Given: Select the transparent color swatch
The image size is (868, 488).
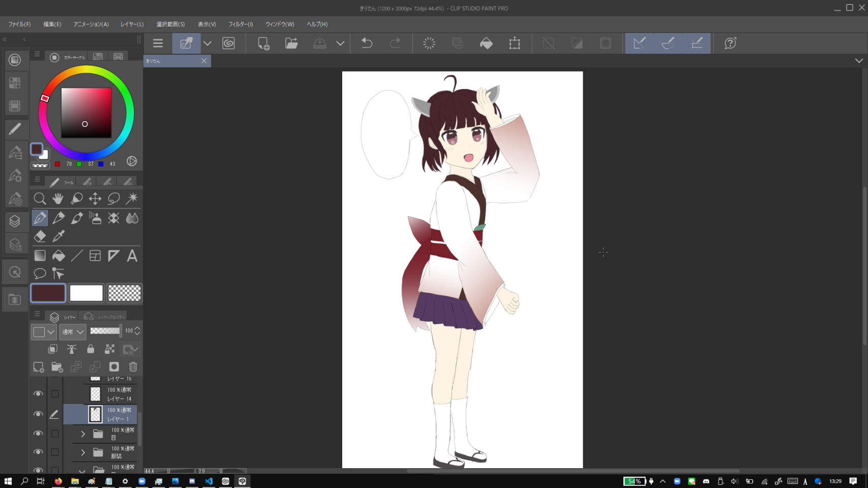Looking at the screenshot, I should click(x=125, y=293).
